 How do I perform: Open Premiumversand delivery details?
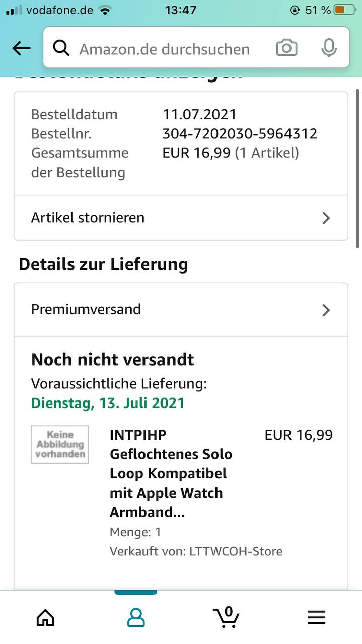click(181, 310)
